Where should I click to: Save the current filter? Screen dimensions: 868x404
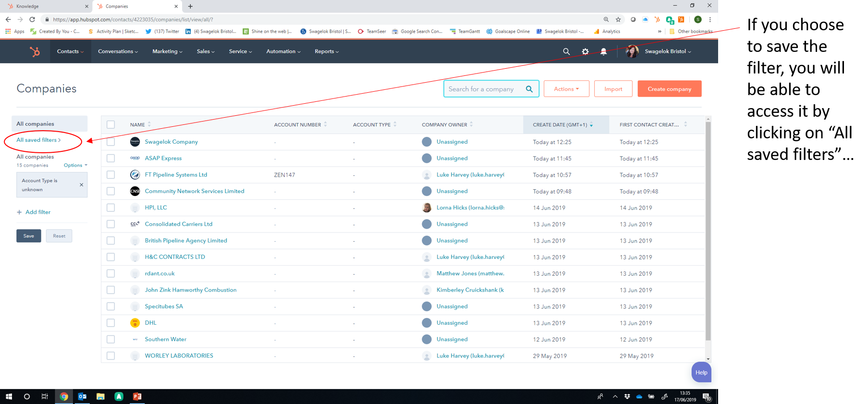click(29, 236)
